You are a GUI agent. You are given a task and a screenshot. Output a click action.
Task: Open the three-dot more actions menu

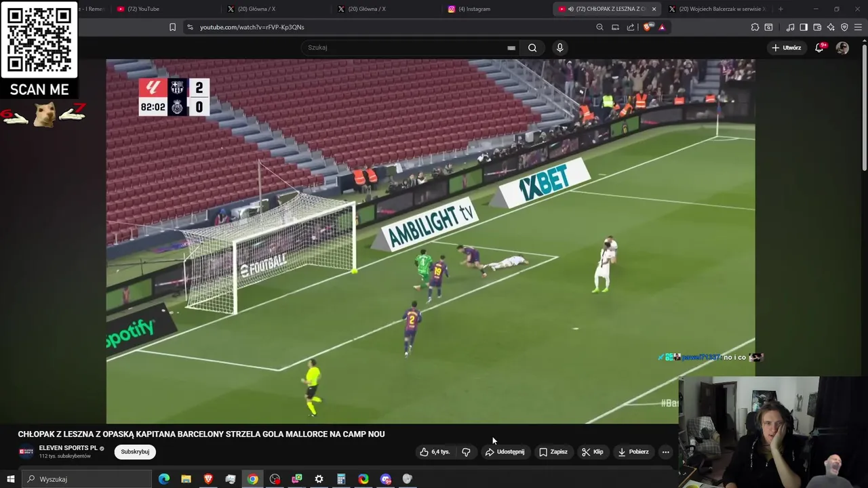point(665,451)
